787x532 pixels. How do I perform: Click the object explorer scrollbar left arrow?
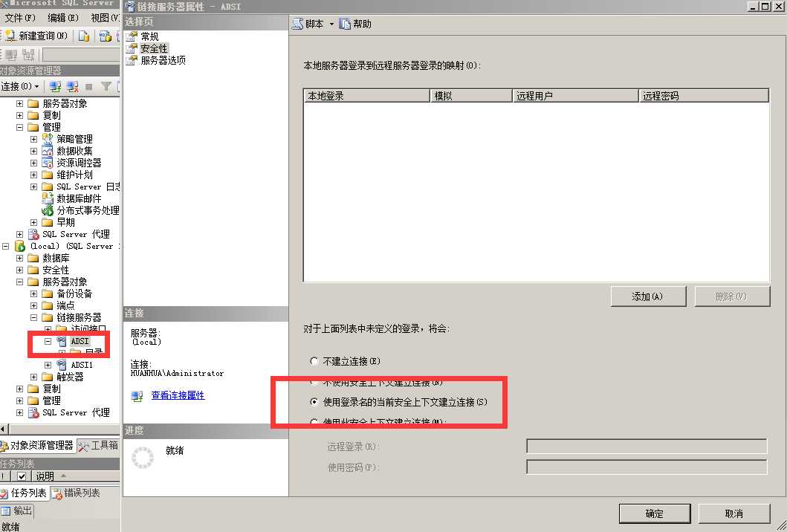tap(4, 429)
